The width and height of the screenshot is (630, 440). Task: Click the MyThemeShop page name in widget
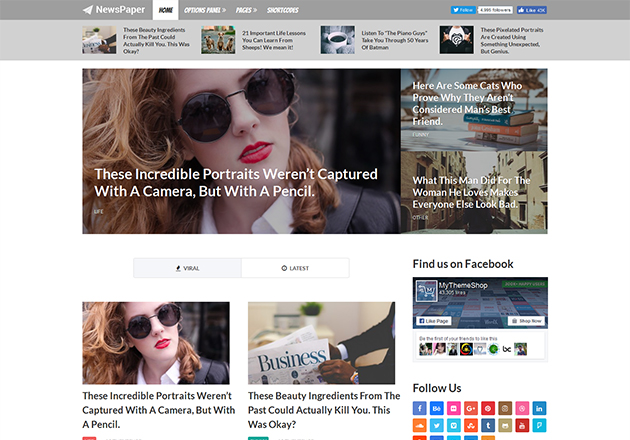coord(463,285)
